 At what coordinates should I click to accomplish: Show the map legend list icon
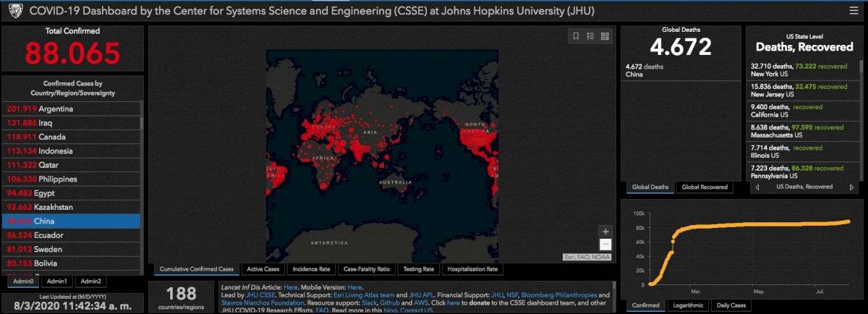(590, 35)
